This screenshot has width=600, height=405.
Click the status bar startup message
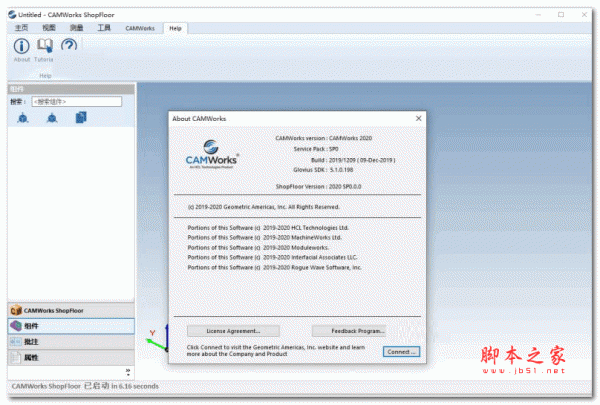(85, 386)
